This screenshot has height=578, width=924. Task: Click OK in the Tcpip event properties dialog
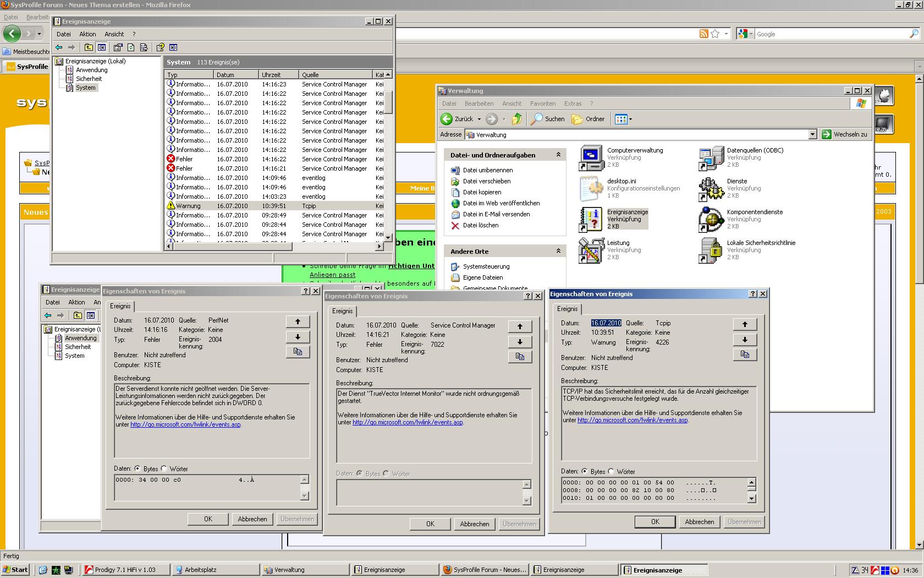[655, 522]
